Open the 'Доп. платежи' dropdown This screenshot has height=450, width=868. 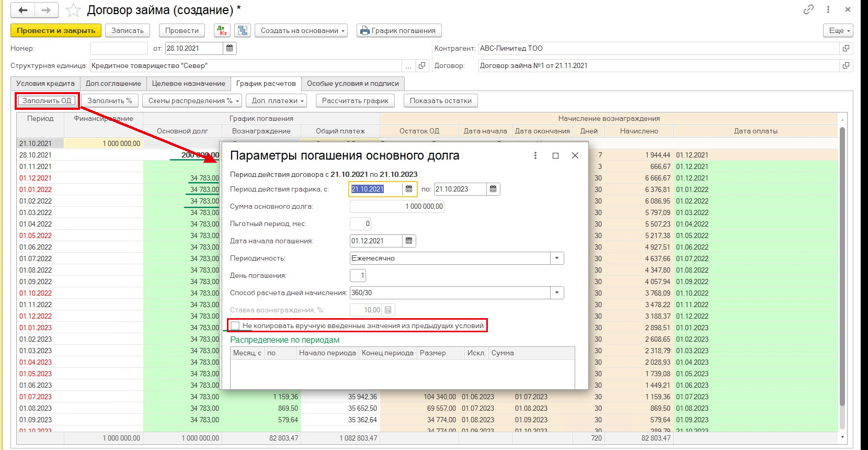coord(277,100)
